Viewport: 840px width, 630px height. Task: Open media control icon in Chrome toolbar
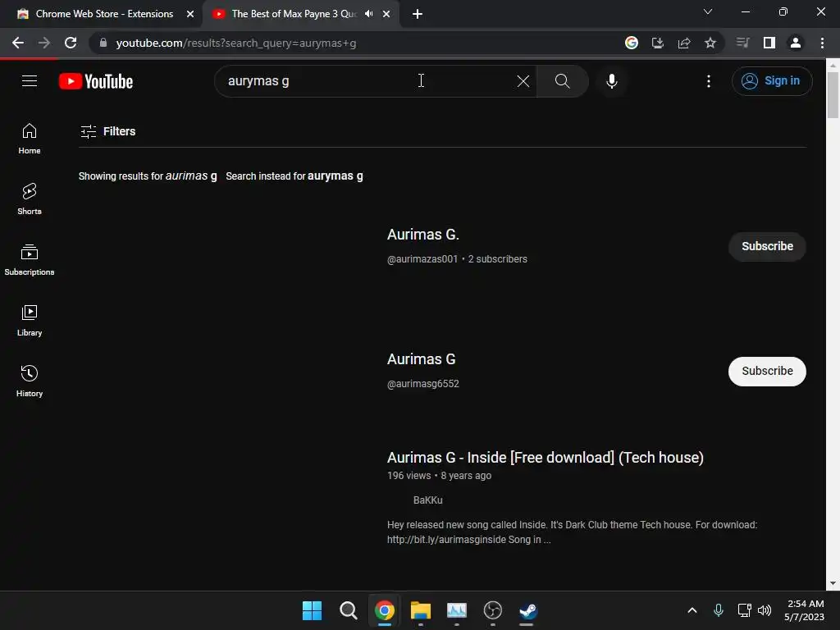[742, 43]
